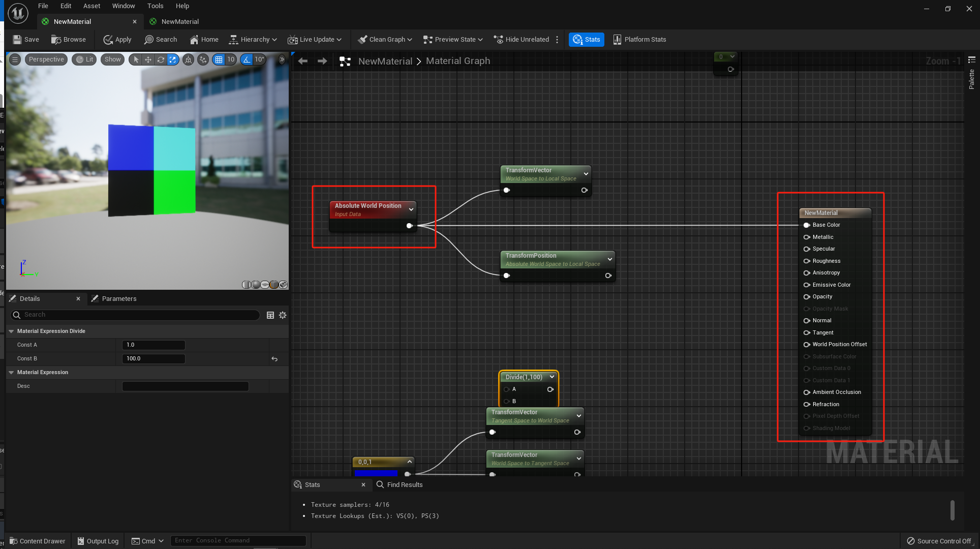Select the rotate mode in viewport toolbar
Image resolution: width=980 pixels, height=549 pixels.
click(x=161, y=59)
